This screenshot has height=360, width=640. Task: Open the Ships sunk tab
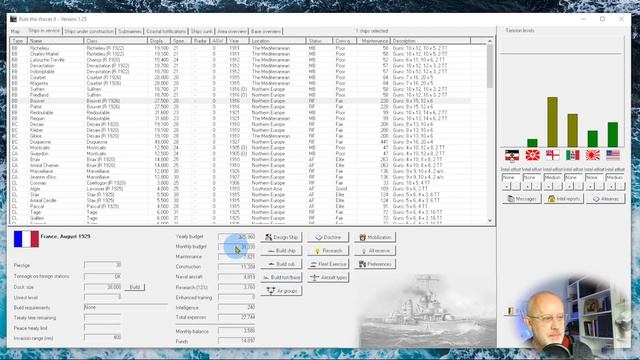tap(202, 31)
